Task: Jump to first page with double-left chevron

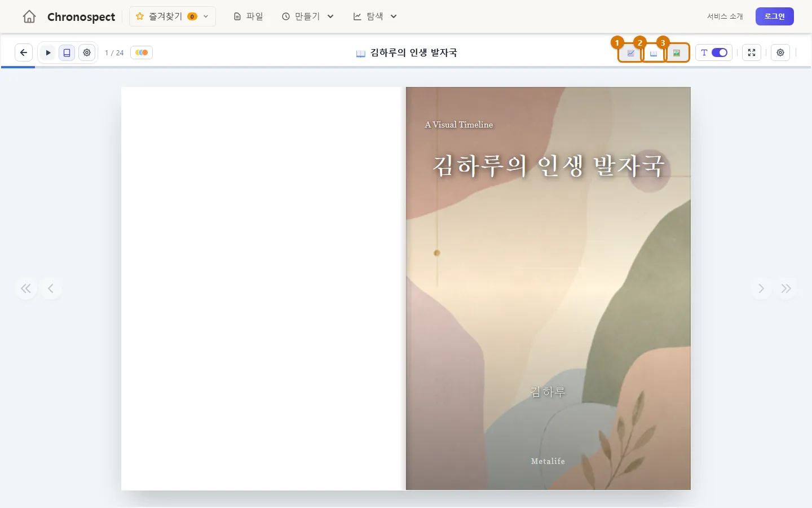Action: click(26, 288)
